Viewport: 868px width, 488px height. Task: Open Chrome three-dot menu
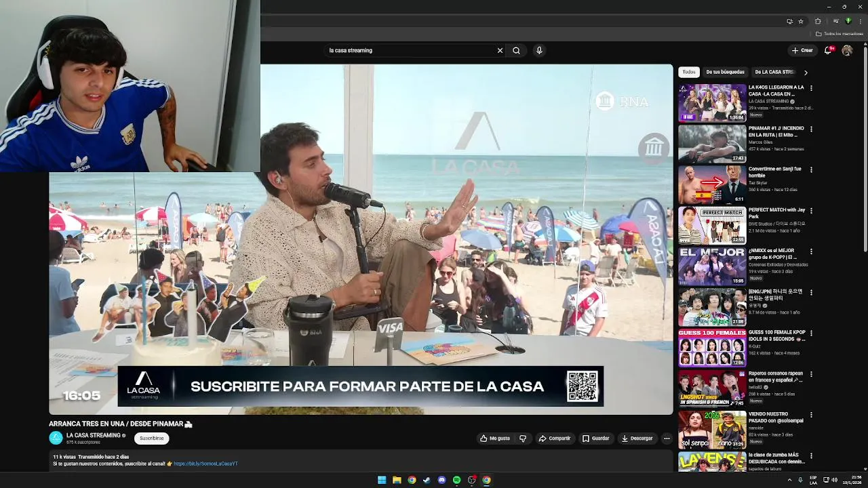click(x=860, y=21)
